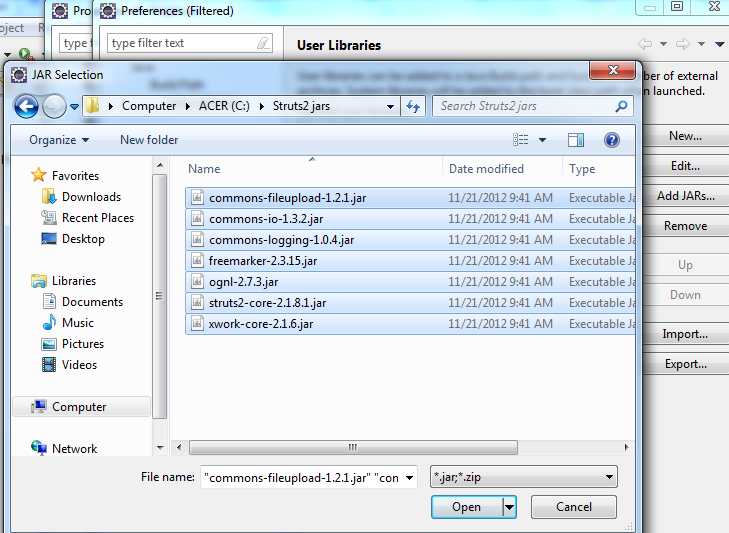Viewport: 729px width, 533px height.
Task: Click navigation pane scrollbar down arrow
Action: 160,448
